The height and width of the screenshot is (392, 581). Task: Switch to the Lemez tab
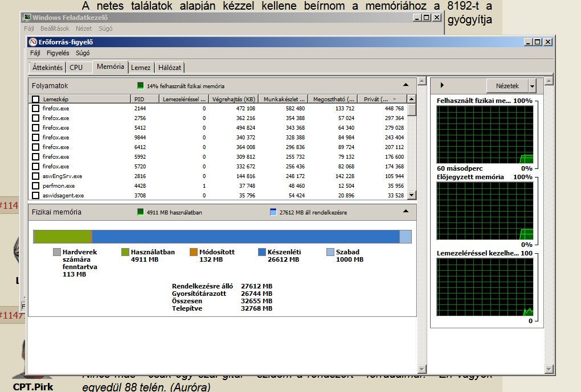[141, 67]
